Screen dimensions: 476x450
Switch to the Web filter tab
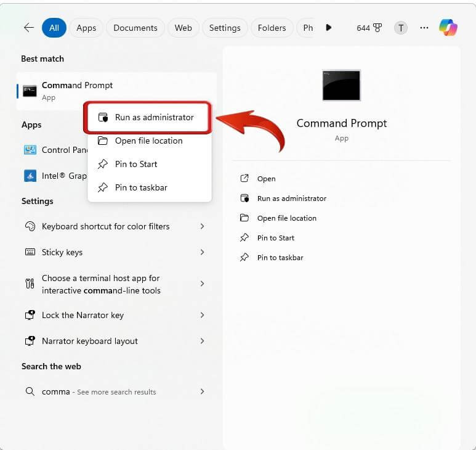pyautogui.click(x=183, y=28)
